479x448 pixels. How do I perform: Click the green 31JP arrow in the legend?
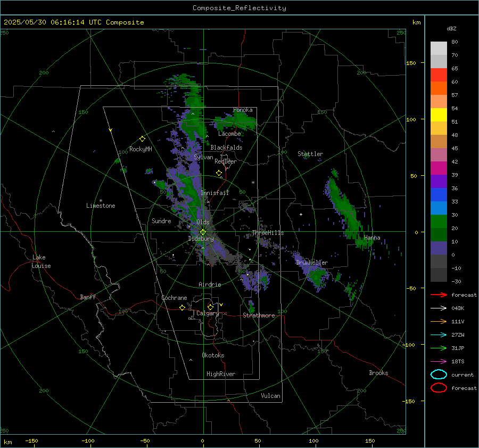439,348
